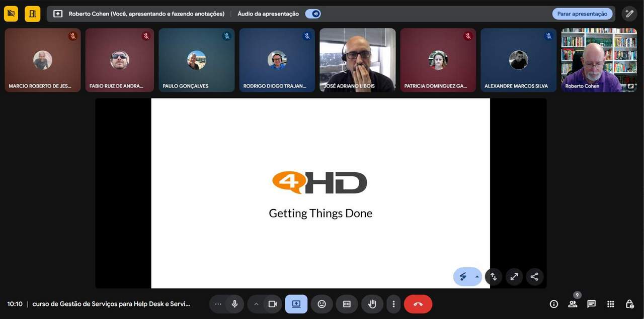Screen dimensions: 644x319
Task: Hang up with the red leave call button
Action: point(418,304)
